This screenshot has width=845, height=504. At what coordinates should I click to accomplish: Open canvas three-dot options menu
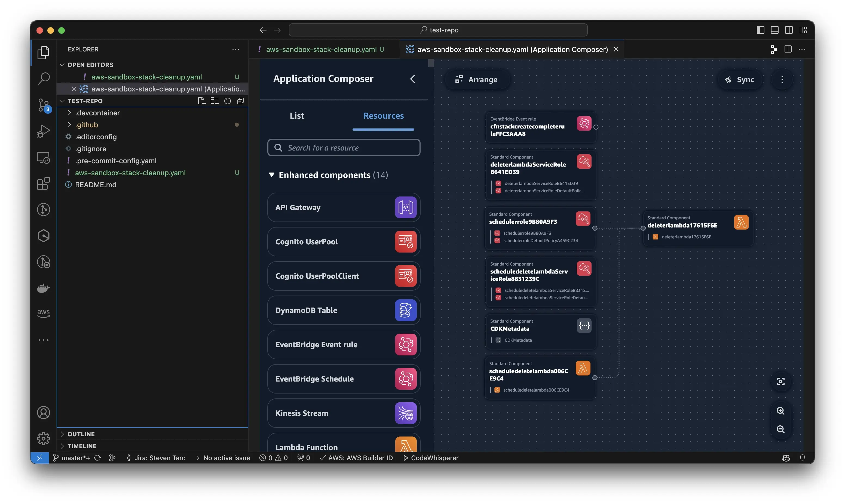782,79
